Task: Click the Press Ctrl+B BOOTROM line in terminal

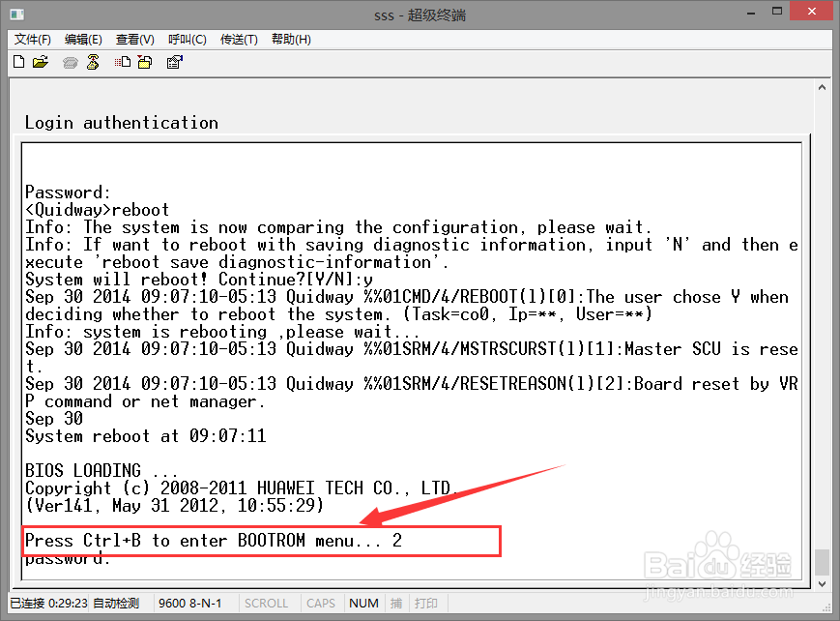Action: click(x=213, y=541)
